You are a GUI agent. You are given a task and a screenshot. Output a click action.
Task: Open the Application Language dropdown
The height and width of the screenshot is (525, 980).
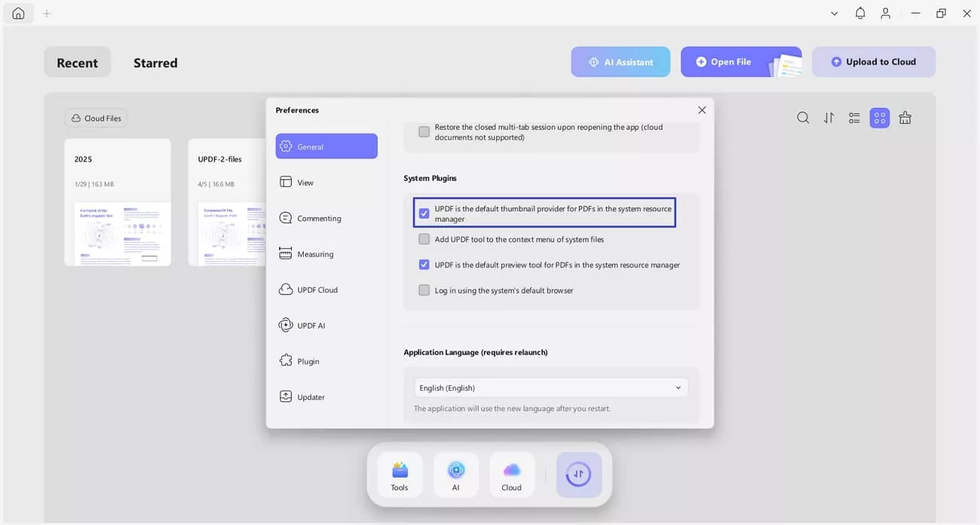550,387
